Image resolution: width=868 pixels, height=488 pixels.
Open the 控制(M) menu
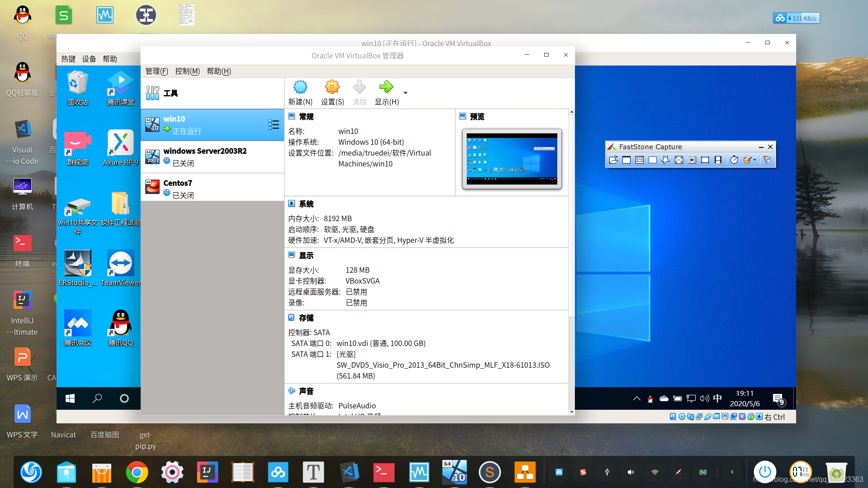coord(187,71)
